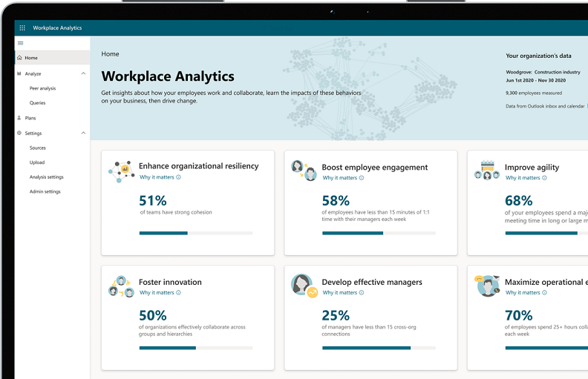
Task: Open Admin settings page
Action: [x=45, y=191]
